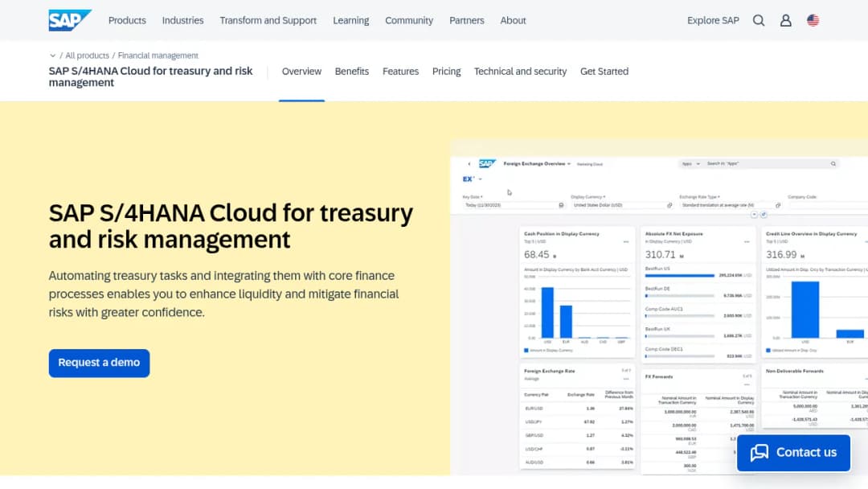Image resolution: width=868 pixels, height=489 pixels.
Task: Open the Transform and Support menu
Action: pyautogui.click(x=268, y=20)
